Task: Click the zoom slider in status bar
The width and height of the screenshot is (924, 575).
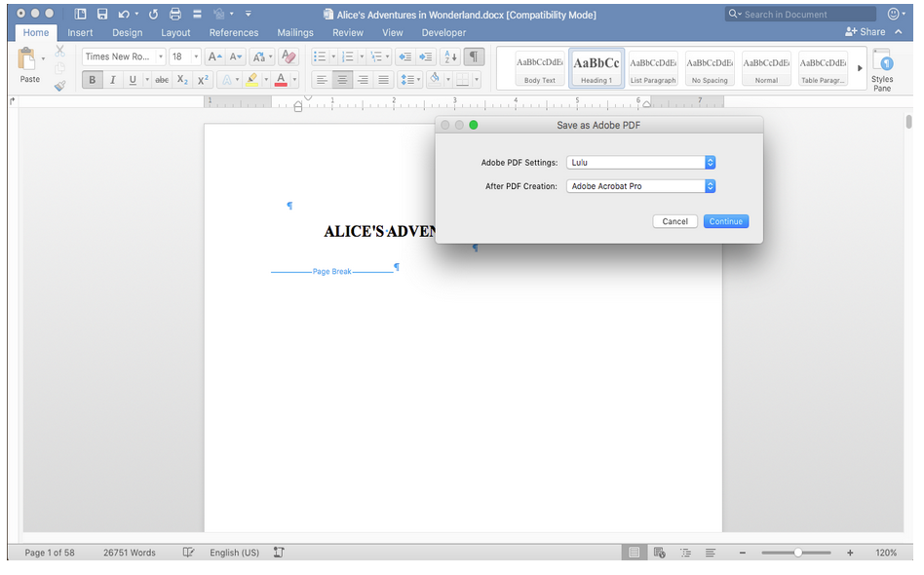Action: pyautogui.click(x=797, y=553)
